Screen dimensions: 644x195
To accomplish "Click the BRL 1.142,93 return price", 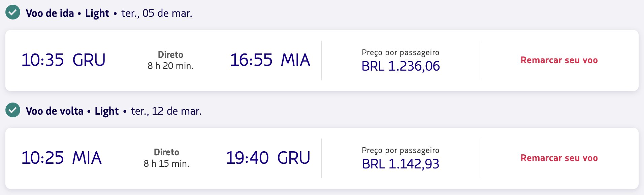I will tap(400, 164).
